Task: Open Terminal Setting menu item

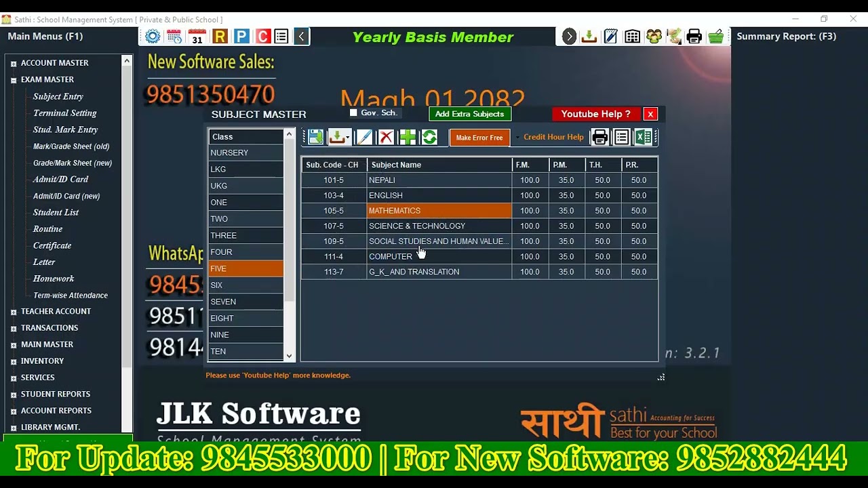Action: (64, 113)
